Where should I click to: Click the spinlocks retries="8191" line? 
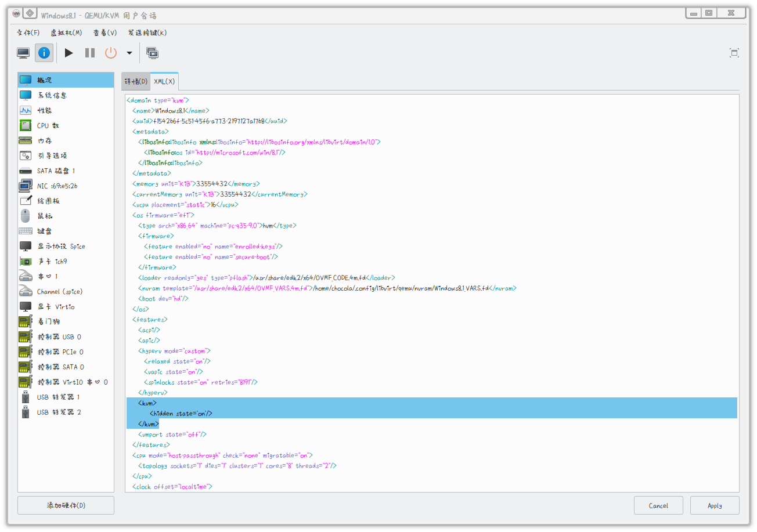tap(200, 382)
